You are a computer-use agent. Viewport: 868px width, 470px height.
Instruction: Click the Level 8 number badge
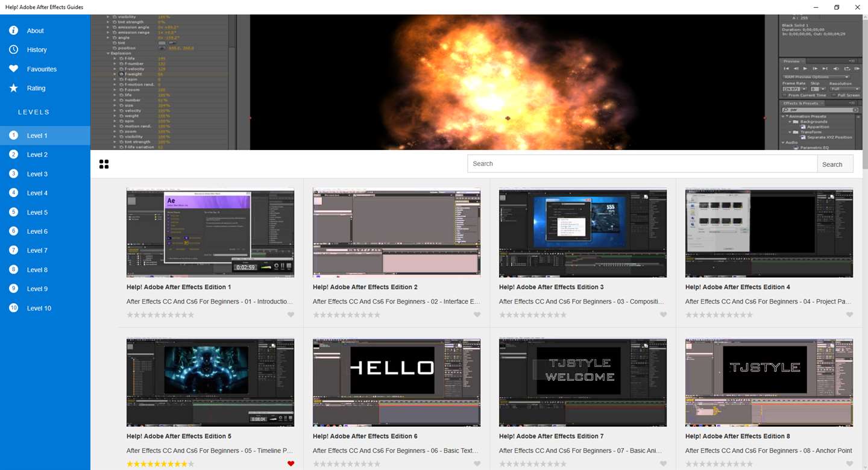tap(13, 269)
